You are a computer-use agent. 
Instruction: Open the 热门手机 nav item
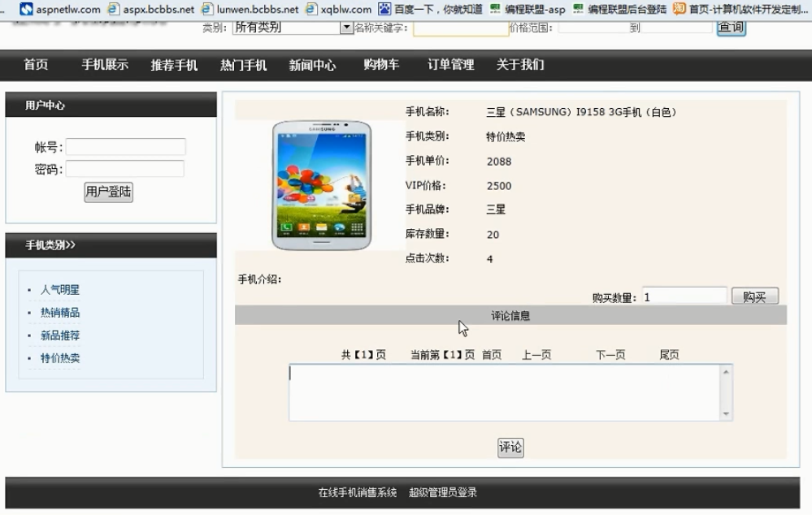(x=243, y=65)
